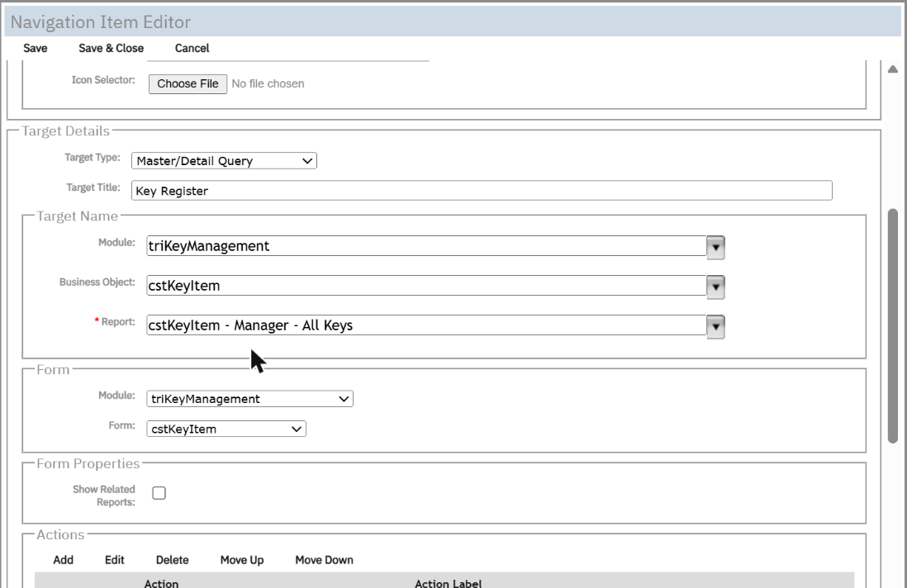The height and width of the screenshot is (588, 907).
Task: Click Edit in the Actions section
Action: coord(115,560)
